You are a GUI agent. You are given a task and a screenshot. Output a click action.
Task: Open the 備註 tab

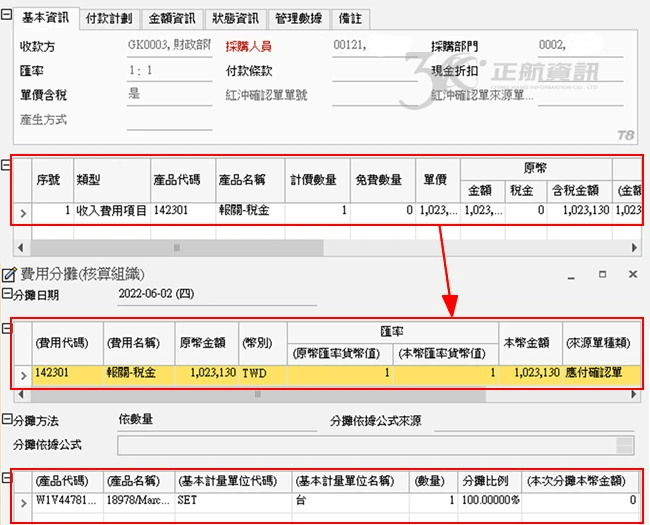click(352, 19)
